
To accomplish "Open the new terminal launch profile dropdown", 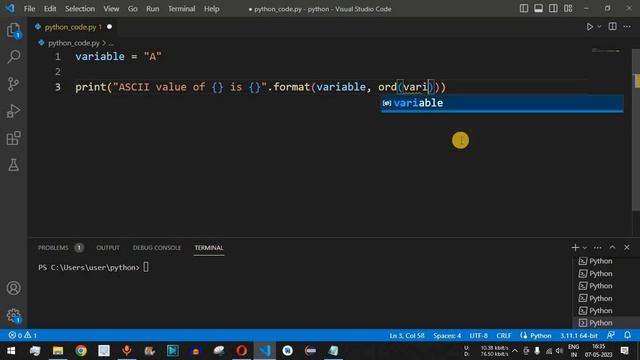I will tap(585, 248).
